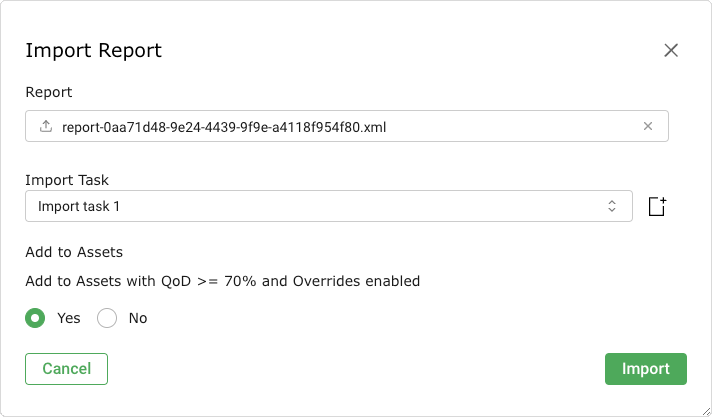Expand the Import Task chevron arrows
The width and height of the screenshot is (712, 417).
pos(612,207)
